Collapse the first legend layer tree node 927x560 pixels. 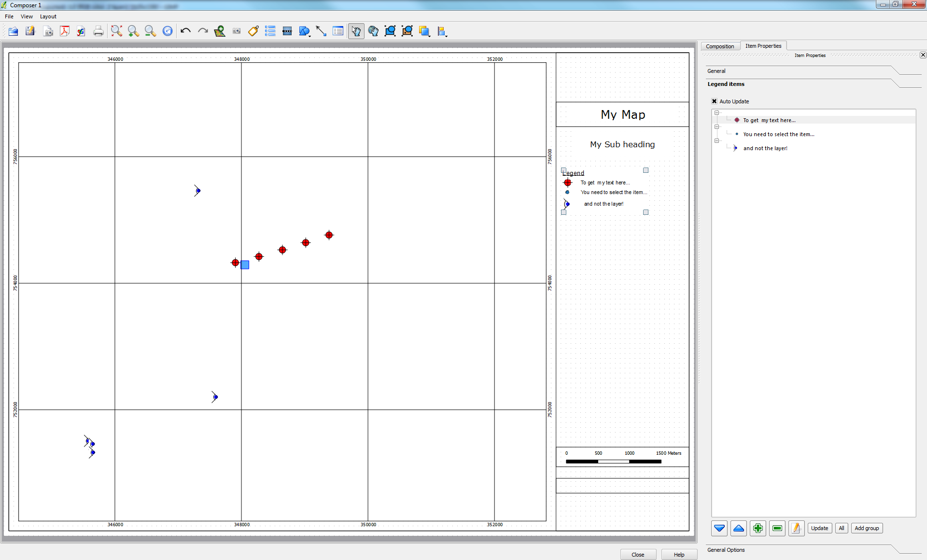coord(717,113)
